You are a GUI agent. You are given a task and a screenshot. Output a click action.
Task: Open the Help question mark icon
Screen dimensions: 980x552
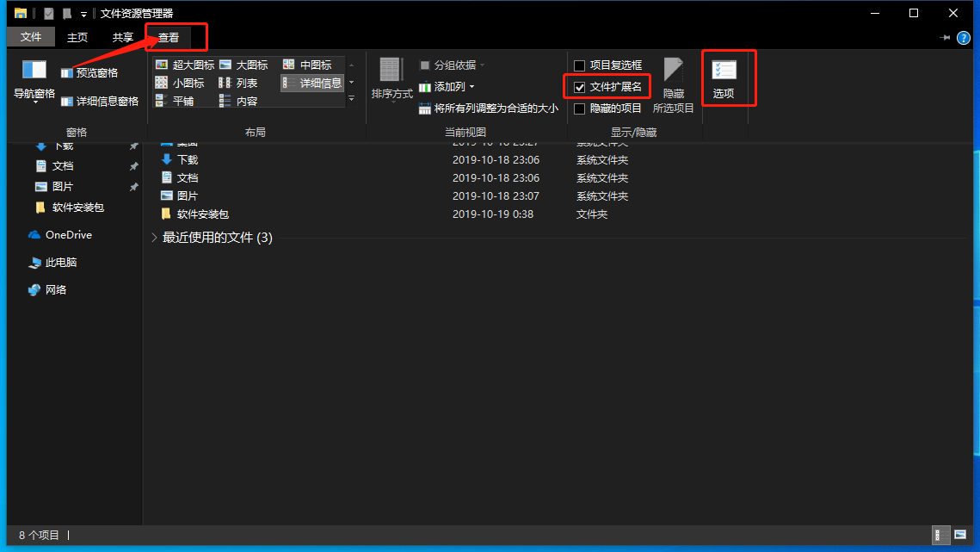[x=963, y=38]
